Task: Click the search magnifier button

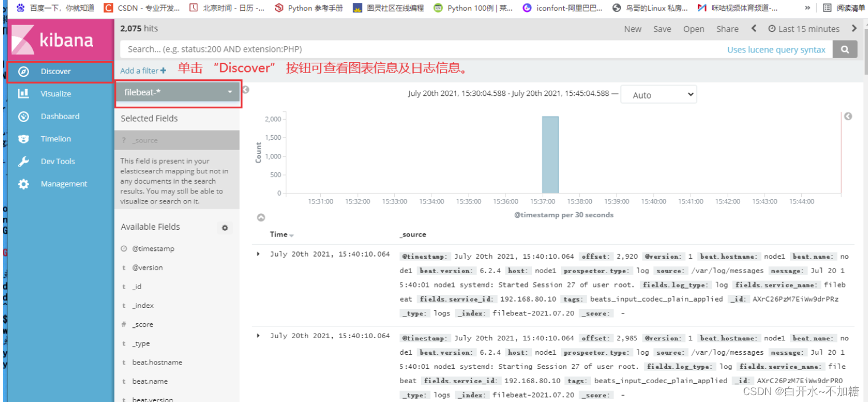Action: 845,50
